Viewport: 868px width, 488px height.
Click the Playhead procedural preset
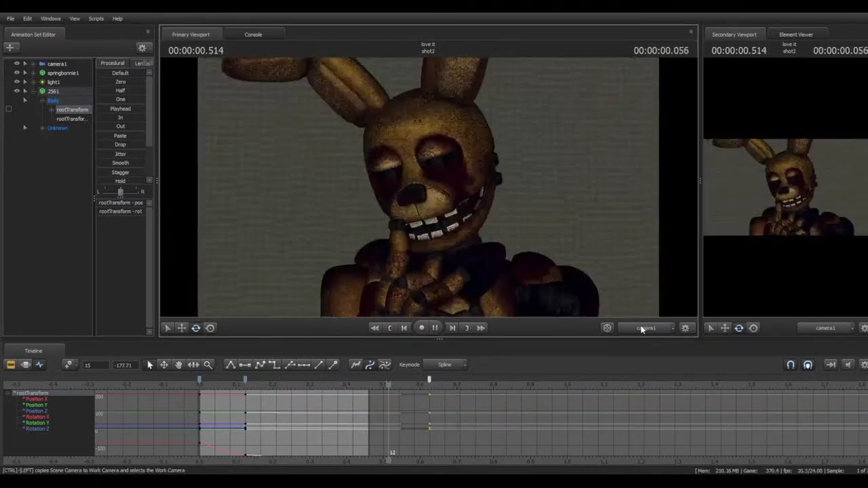coord(120,108)
